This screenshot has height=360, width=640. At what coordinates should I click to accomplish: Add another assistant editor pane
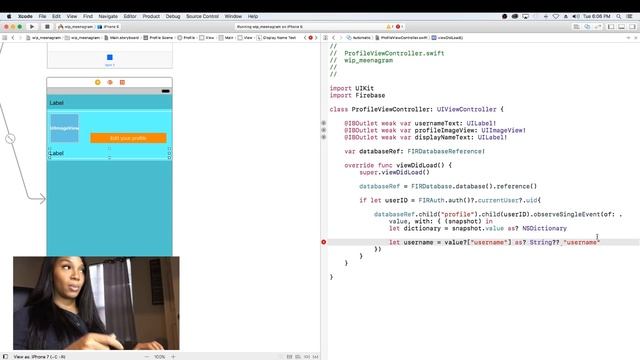[628, 38]
